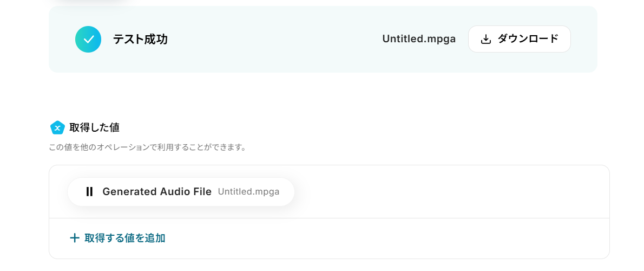644x271 pixels.
Task: Click Untitled.mpga inside the Generated Audio chip
Action: pyautogui.click(x=249, y=191)
